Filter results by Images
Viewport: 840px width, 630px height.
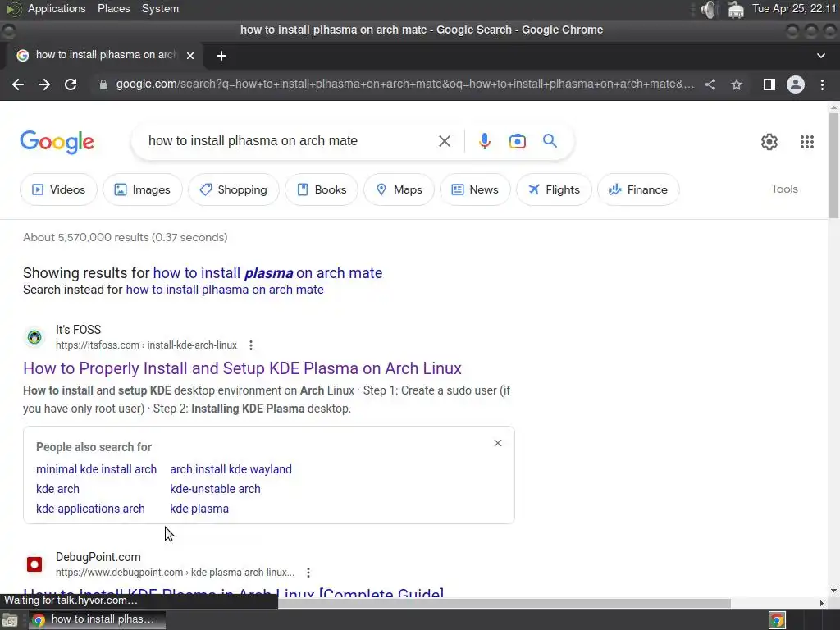143,189
